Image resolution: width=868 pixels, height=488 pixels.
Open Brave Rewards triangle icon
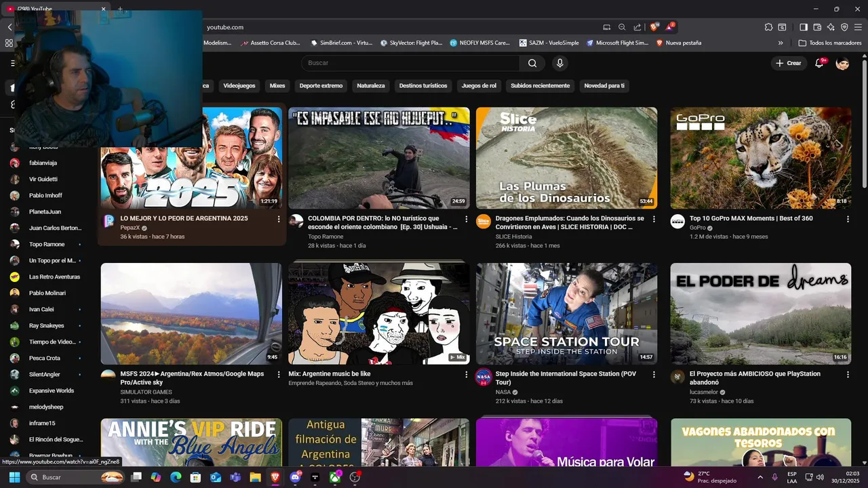coord(670,27)
